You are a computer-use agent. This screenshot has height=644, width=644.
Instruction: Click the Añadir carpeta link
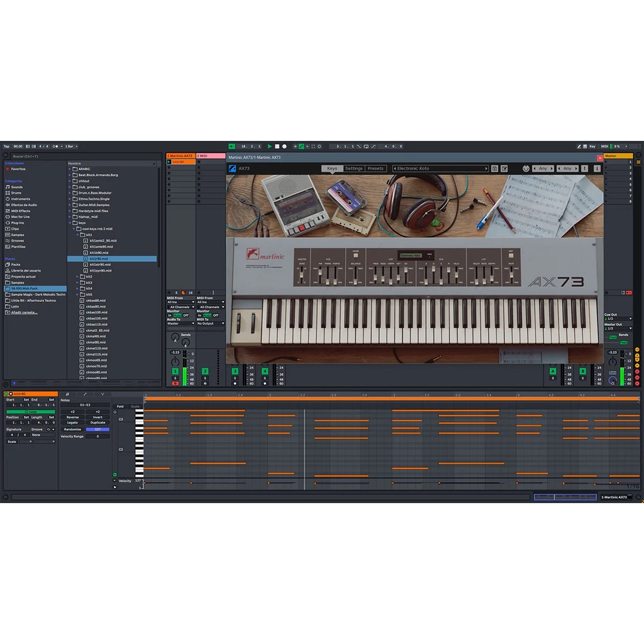25,313
